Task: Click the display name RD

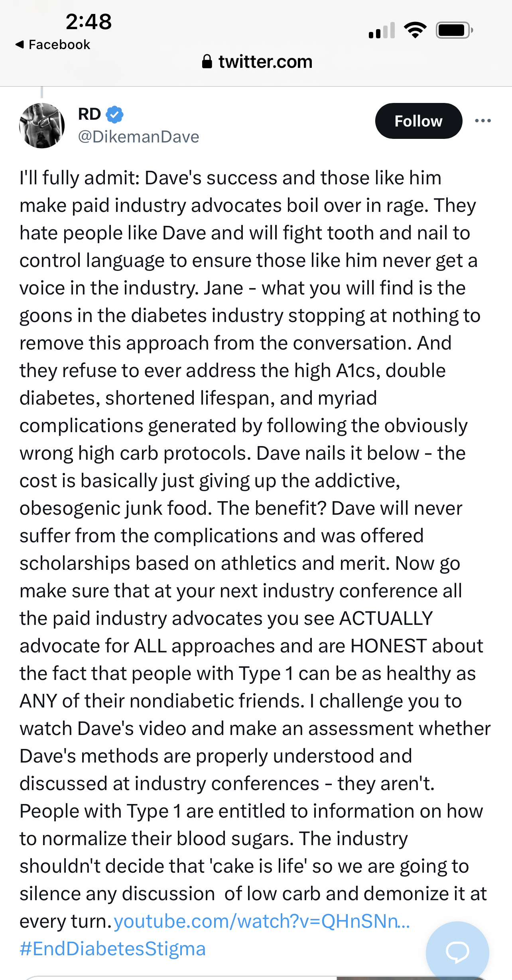Action: pos(89,114)
